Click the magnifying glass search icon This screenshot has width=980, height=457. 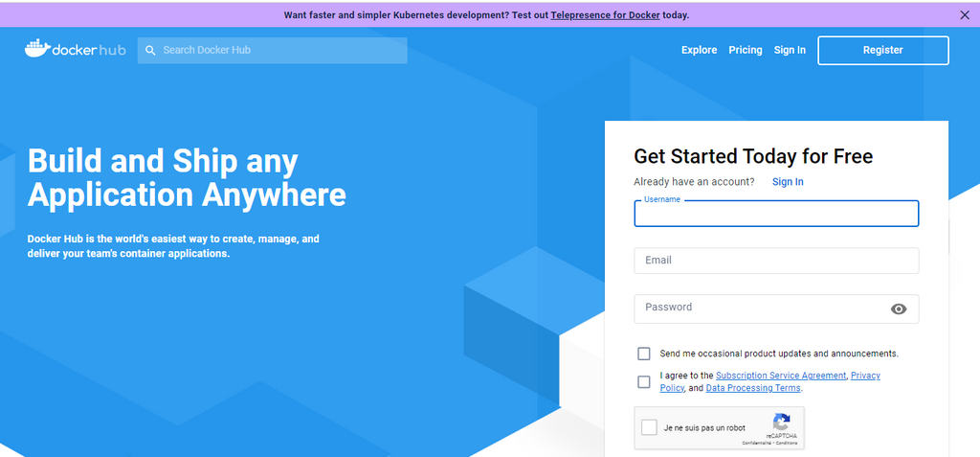coord(150,50)
